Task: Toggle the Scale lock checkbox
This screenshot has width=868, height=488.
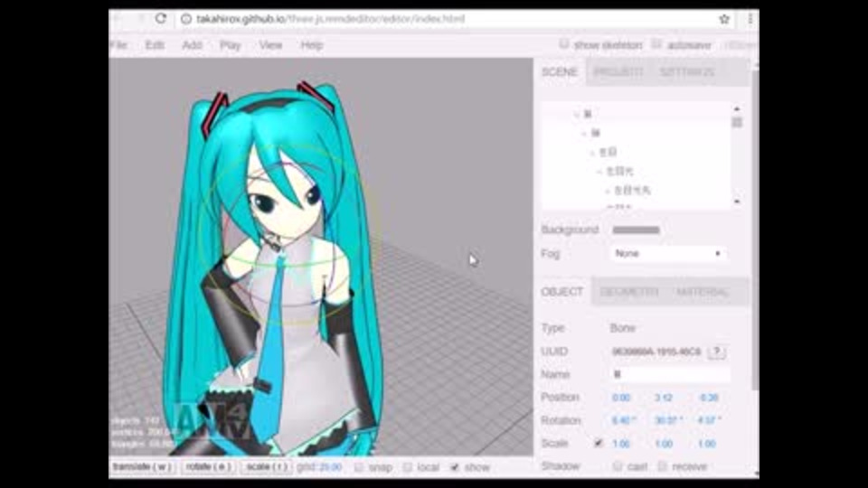Action: [x=598, y=443]
